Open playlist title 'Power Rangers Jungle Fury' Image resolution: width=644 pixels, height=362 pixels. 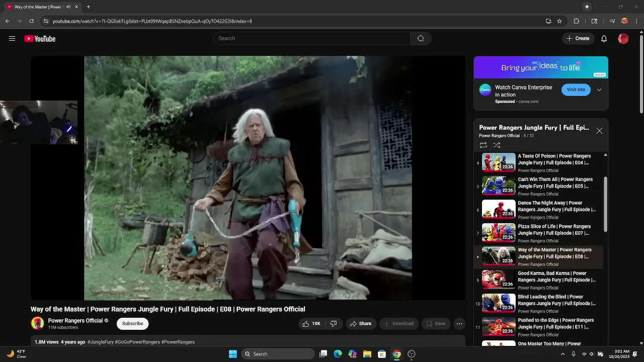(x=534, y=128)
